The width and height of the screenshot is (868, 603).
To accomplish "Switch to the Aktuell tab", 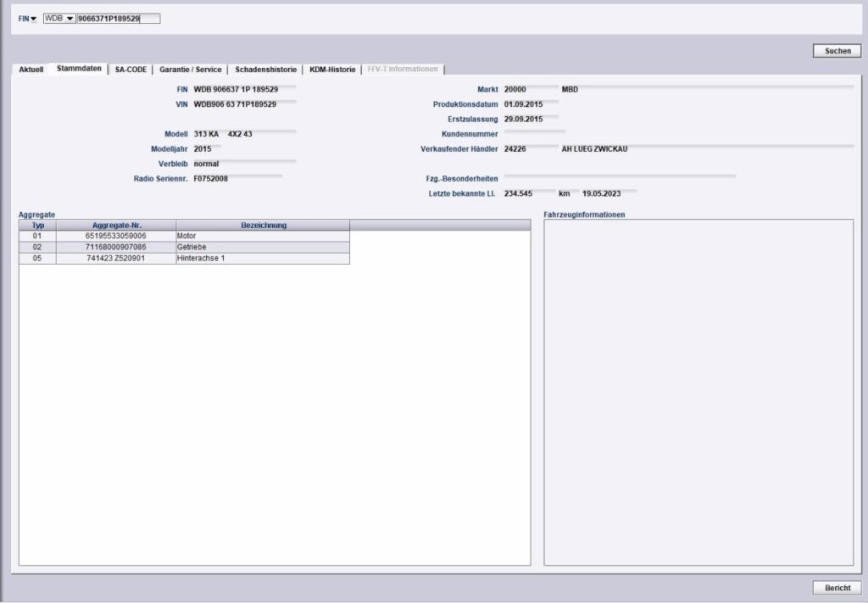I will coord(31,70).
